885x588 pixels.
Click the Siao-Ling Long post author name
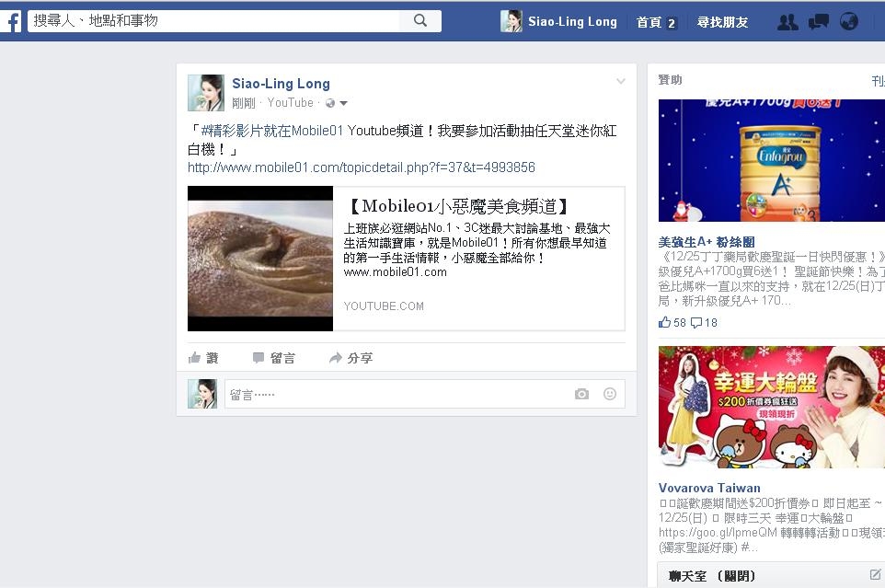pos(282,84)
